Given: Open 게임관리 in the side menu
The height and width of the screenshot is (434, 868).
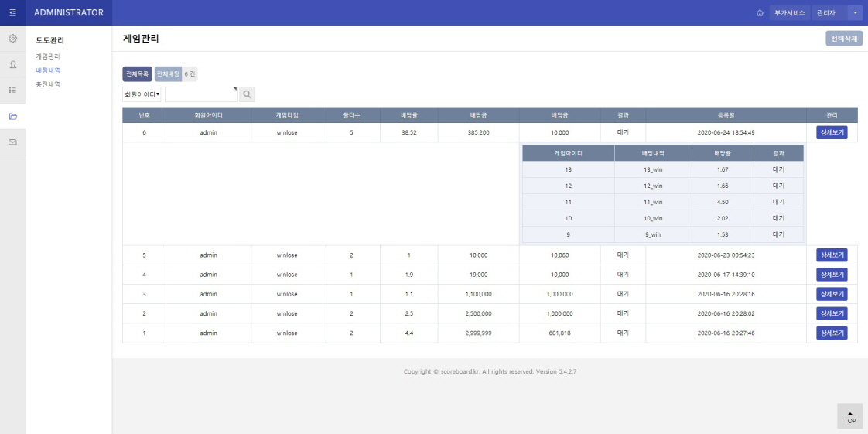Looking at the screenshot, I should pos(48,56).
